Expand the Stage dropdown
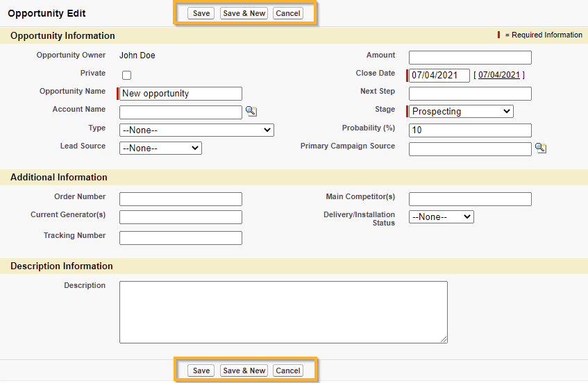 click(461, 112)
